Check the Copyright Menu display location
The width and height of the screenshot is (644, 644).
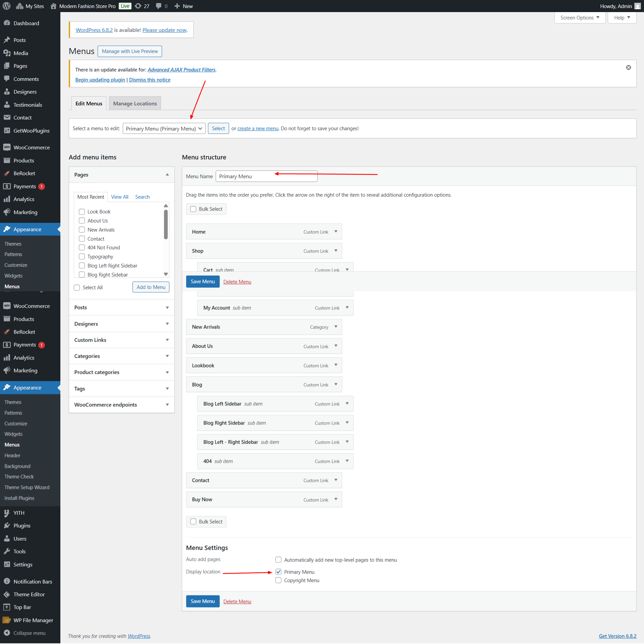point(278,580)
